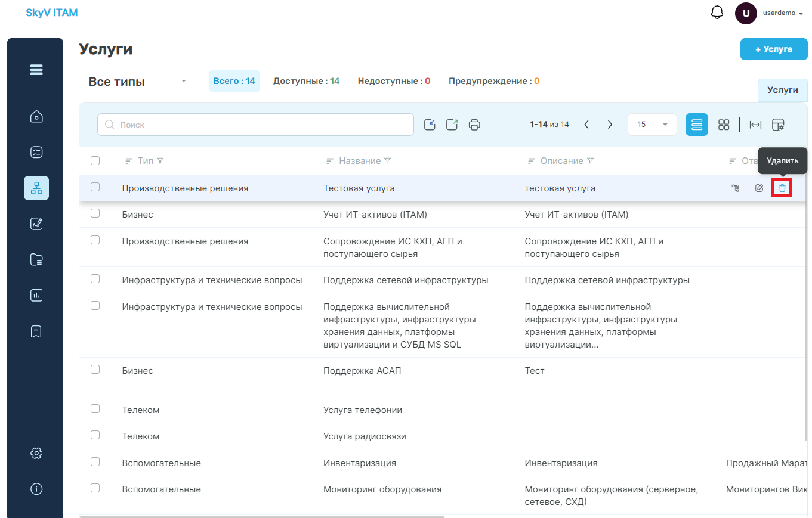
Task: Sort by Описание using its sort icon
Action: [532, 161]
